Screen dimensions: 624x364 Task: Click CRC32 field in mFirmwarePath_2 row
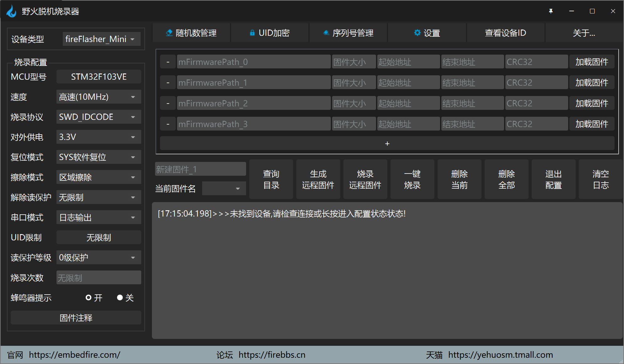click(x=536, y=103)
